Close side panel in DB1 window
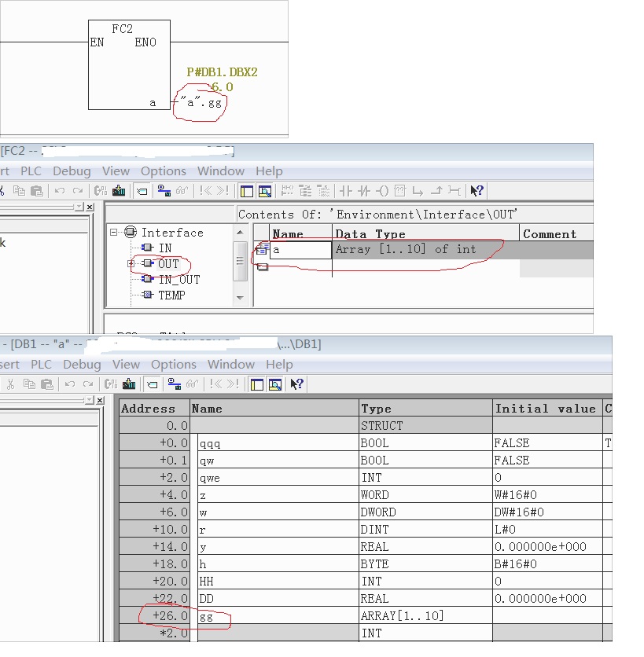The image size is (644, 657). tap(100, 400)
